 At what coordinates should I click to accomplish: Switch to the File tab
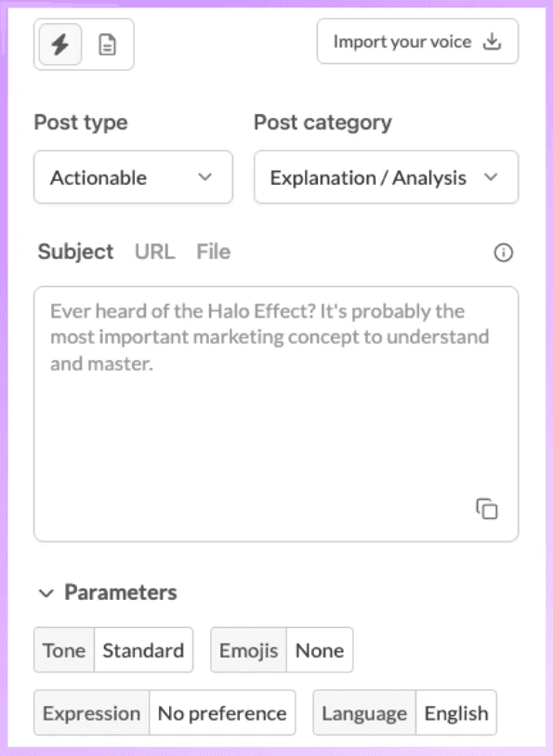(x=213, y=252)
